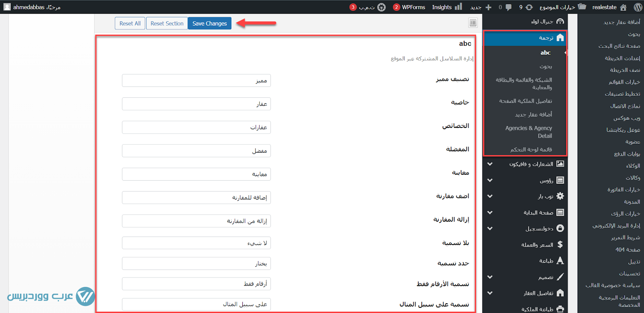Open توب بار gear icon section
This screenshot has height=313, width=644.
pyautogui.click(x=560, y=196)
